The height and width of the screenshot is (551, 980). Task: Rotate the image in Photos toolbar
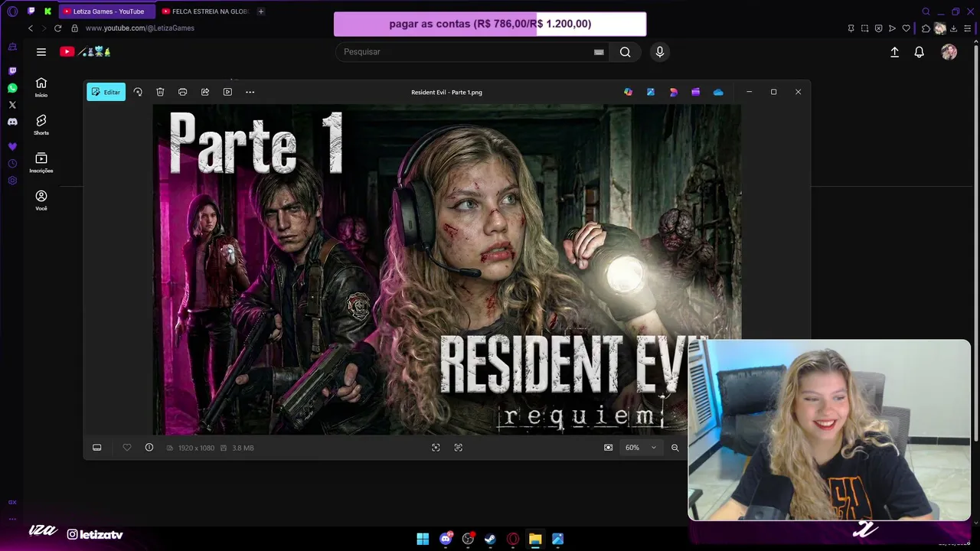point(138,92)
